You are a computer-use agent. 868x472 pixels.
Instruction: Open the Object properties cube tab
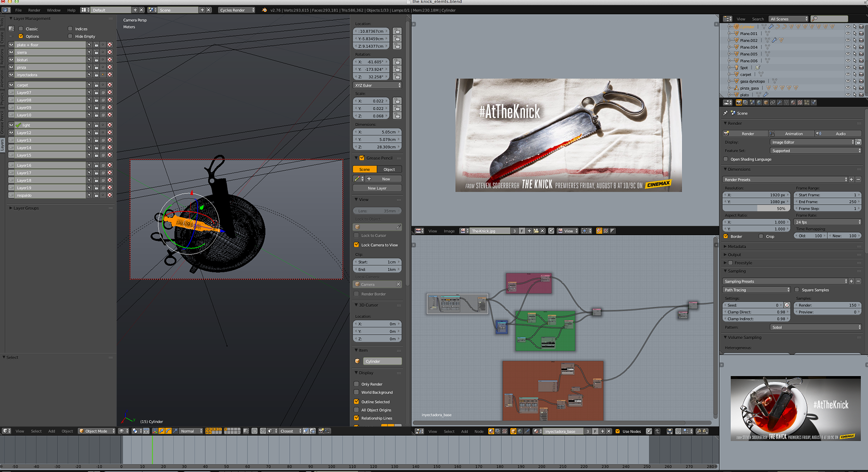[x=766, y=103]
